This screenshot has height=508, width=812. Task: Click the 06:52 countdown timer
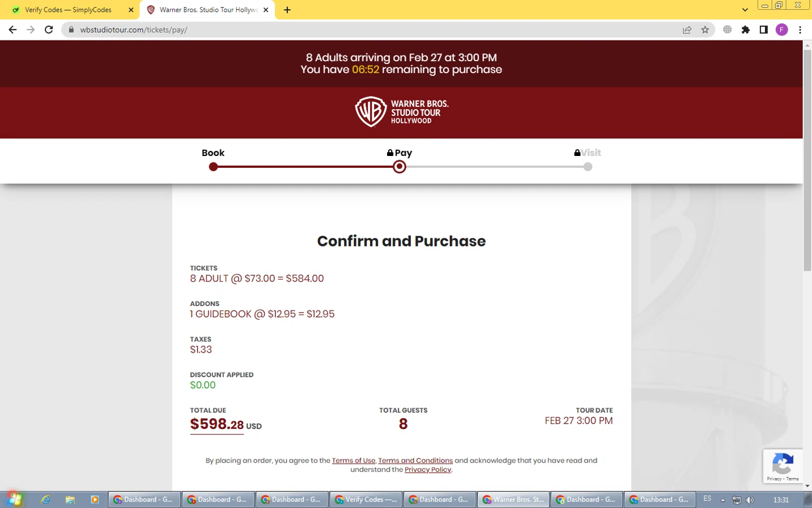(x=365, y=69)
